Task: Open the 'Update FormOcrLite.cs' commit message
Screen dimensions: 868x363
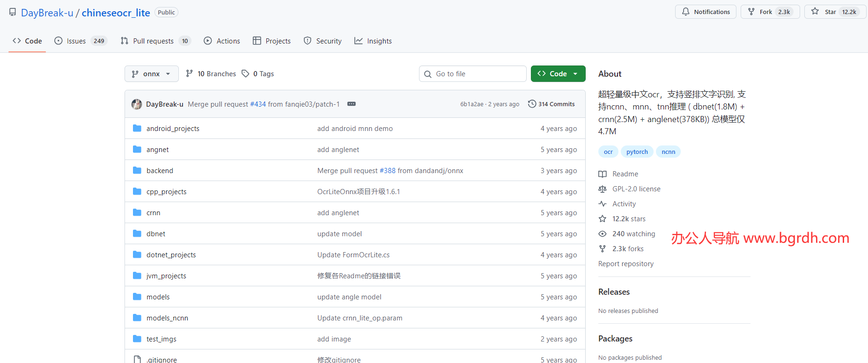Action: click(x=353, y=255)
